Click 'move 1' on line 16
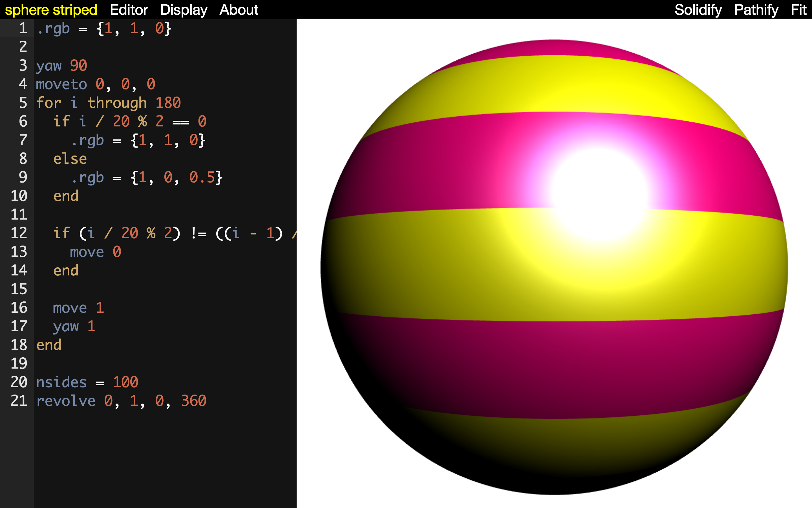The height and width of the screenshot is (508, 812). (78, 308)
